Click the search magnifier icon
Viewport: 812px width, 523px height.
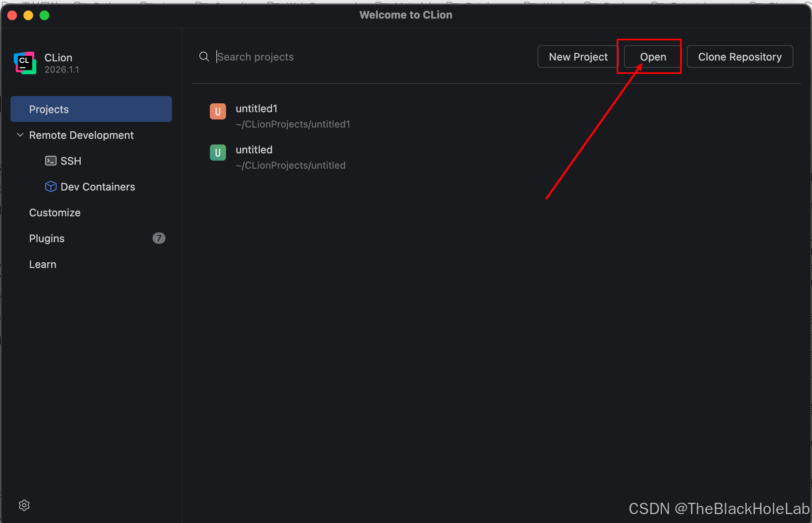click(x=204, y=56)
